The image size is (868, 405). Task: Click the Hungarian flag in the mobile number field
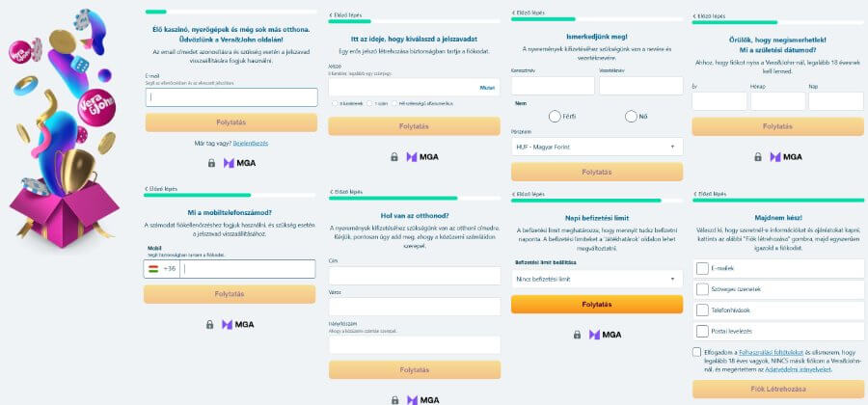pos(153,268)
